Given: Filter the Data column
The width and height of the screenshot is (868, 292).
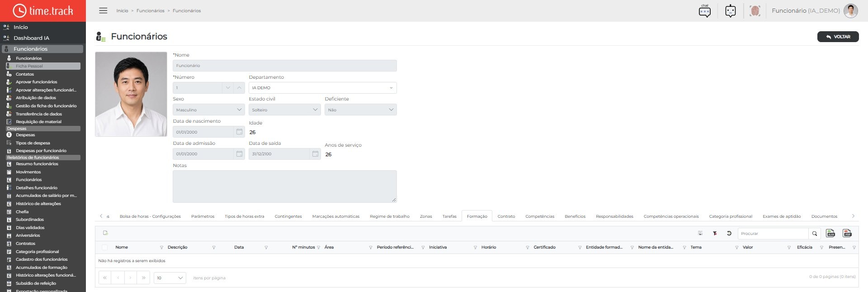Looking at the screenshot, I should tap(266, 248).
